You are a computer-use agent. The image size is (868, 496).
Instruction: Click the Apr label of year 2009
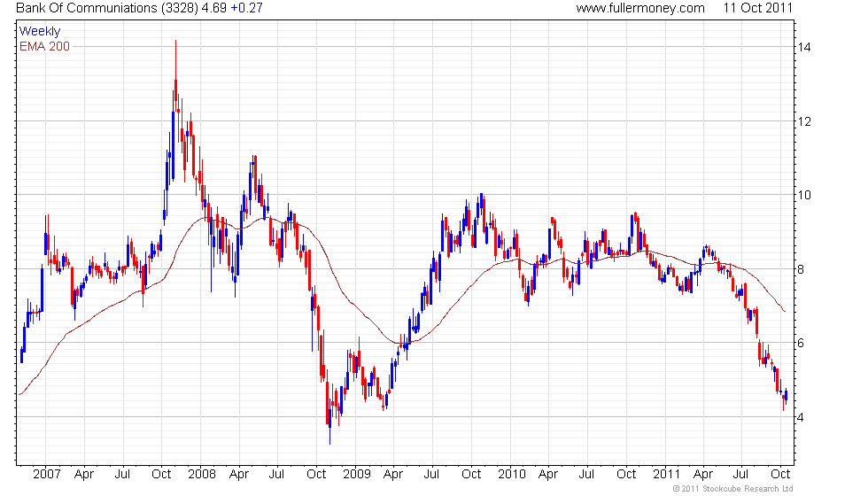pyautogui.click(x=393, y=475)
